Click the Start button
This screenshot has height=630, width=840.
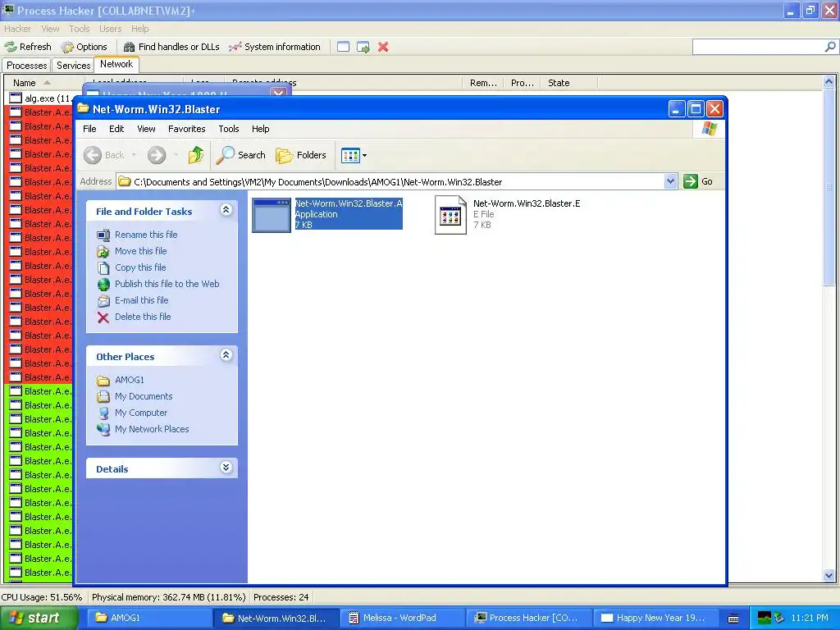coord(39,619)
